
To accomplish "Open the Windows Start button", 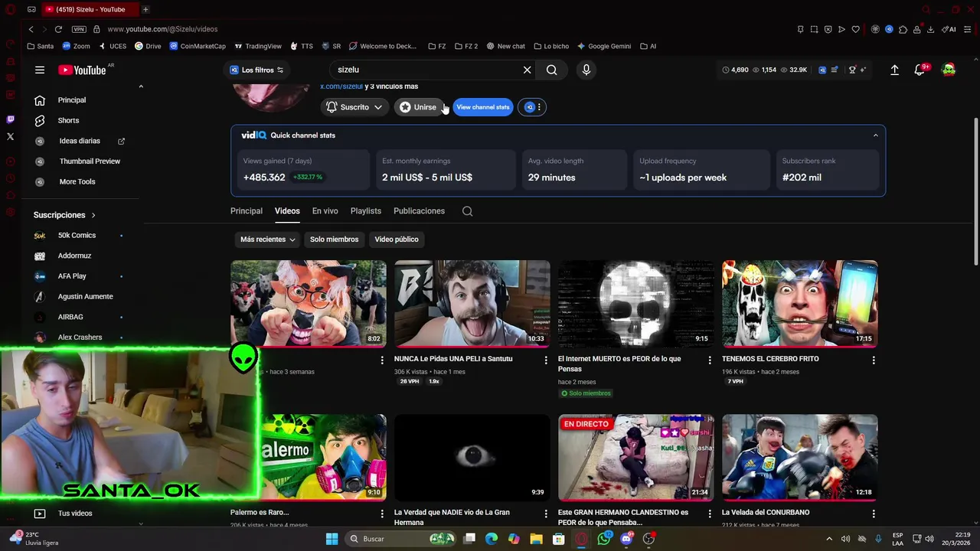I will click(332, 539).
